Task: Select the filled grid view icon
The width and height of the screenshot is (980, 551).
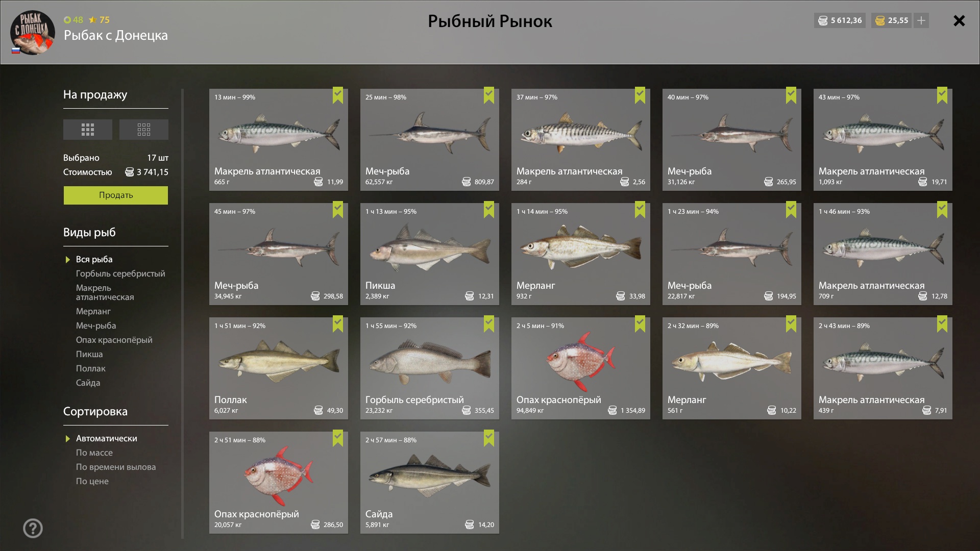Action: [x=87, y=130]
